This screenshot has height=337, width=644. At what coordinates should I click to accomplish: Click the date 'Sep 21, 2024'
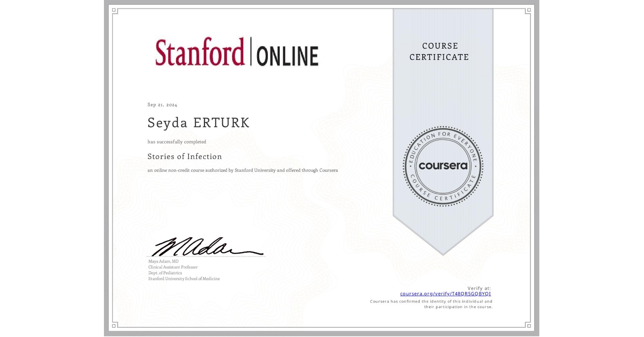pyautogui.click(x=162, y=105)
